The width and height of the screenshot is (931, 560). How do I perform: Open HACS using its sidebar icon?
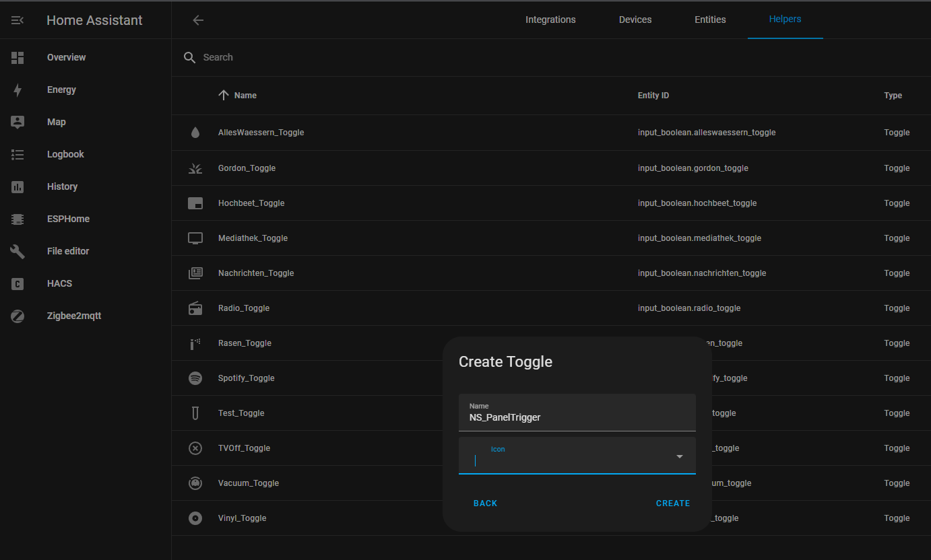[x=18, y=283]
